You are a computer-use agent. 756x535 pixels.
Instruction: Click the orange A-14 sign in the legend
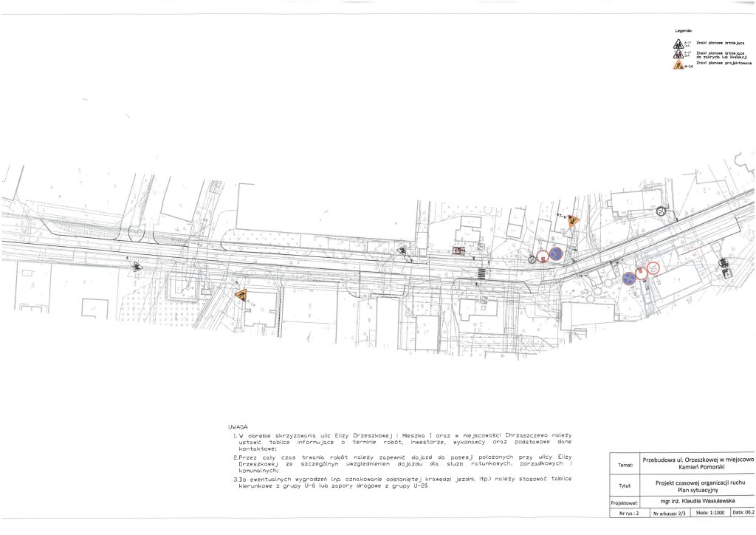[678, 67]
